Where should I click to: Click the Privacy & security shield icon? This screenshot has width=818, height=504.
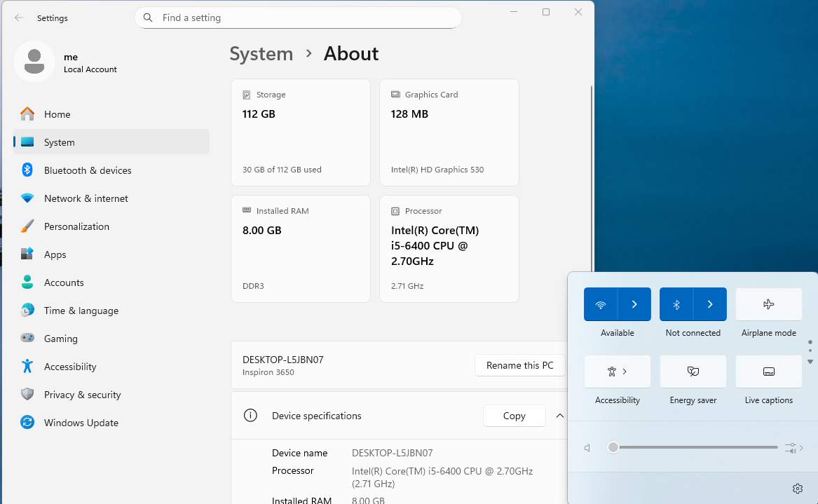point(27,395)
